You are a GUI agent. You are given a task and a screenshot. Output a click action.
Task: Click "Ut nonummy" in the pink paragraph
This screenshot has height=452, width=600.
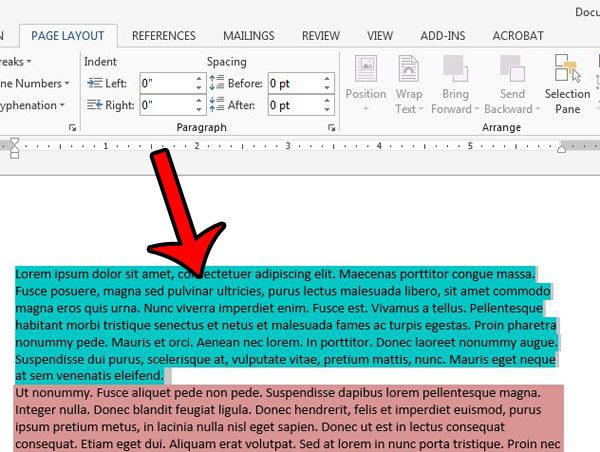tap(54, 393)
